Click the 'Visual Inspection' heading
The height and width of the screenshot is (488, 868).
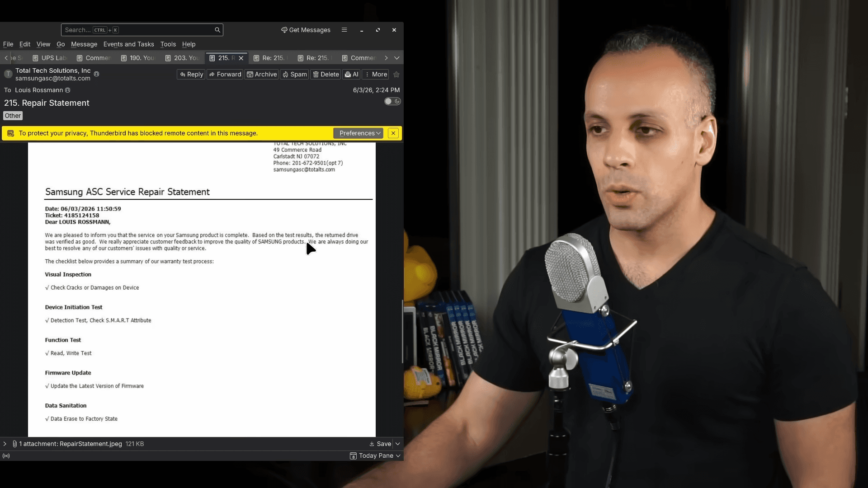coord(68,275)
